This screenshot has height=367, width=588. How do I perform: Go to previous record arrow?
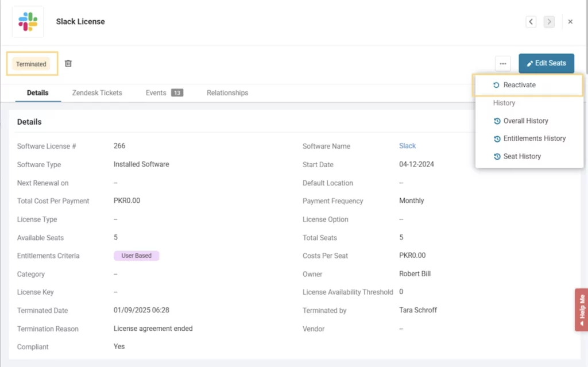click(x=531, y=22)
